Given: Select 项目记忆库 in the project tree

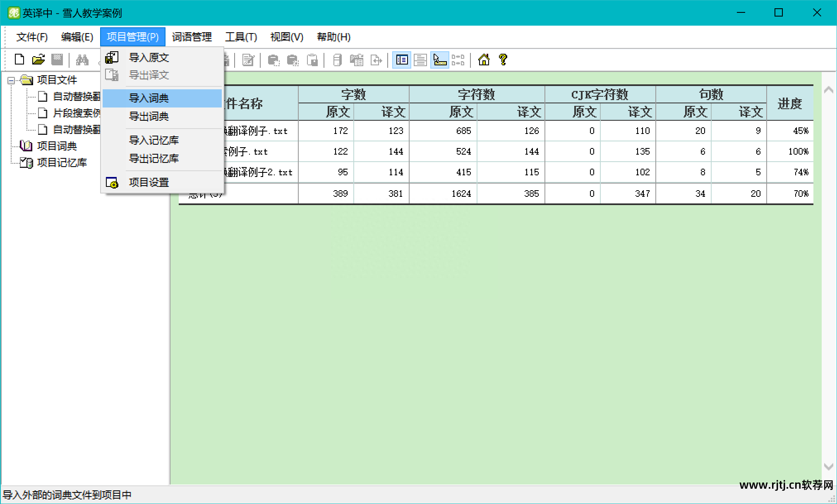Looking at the screenshot, I should [x=62, y=162].
